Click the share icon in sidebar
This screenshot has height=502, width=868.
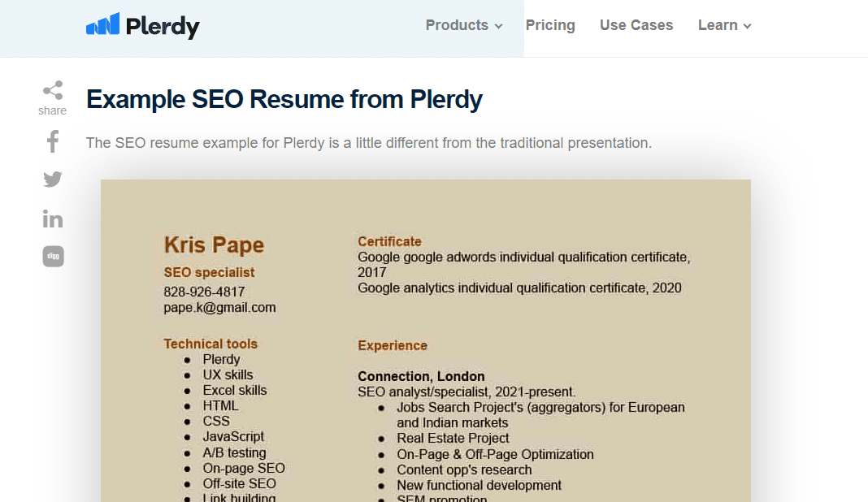pos(53,90)
